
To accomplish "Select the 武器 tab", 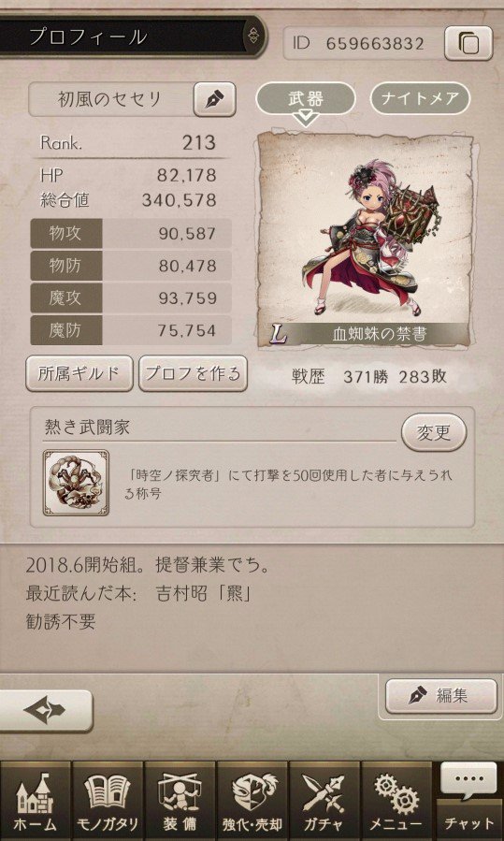I will (306, 98).
